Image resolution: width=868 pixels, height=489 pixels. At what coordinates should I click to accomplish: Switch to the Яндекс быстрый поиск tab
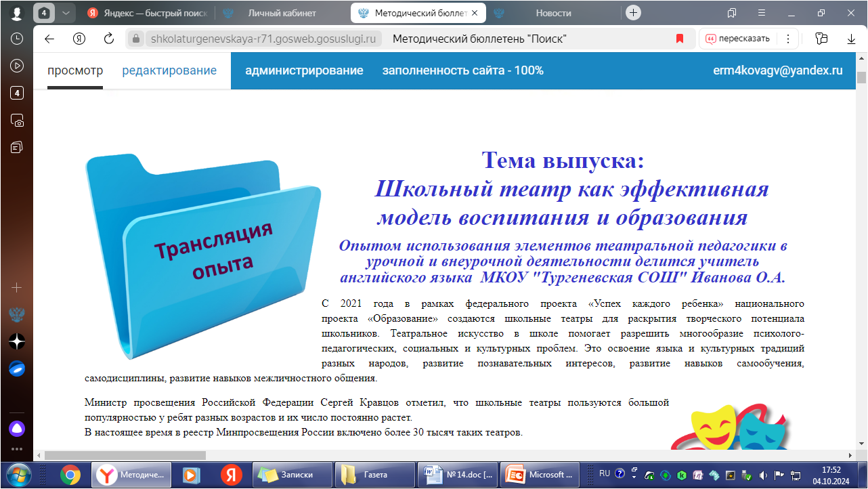pos(147,13)
